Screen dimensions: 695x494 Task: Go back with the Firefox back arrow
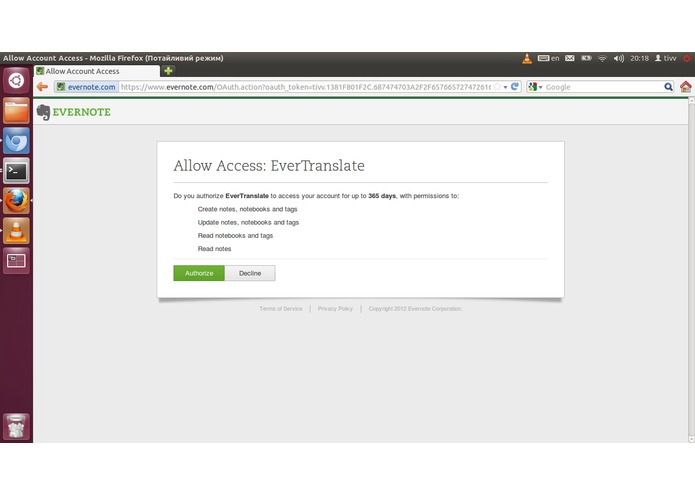pos(43,87)
